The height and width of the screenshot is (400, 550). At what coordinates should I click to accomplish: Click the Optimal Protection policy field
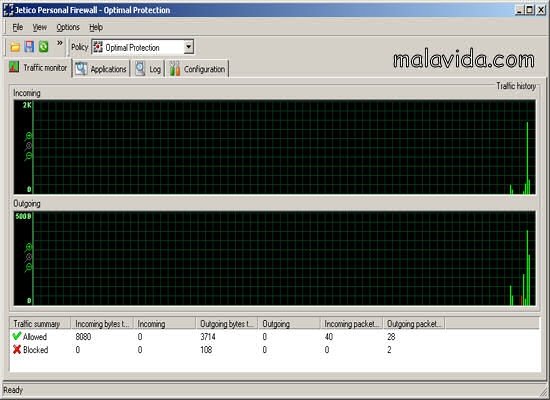pyautogui.click(x=142, y=47)
